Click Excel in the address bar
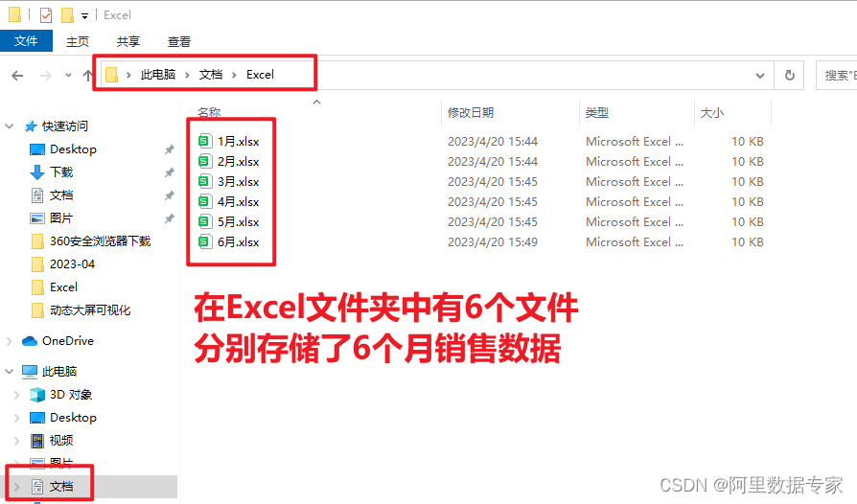Viewport: 857px width, 504px height. (x=260, y=75)
